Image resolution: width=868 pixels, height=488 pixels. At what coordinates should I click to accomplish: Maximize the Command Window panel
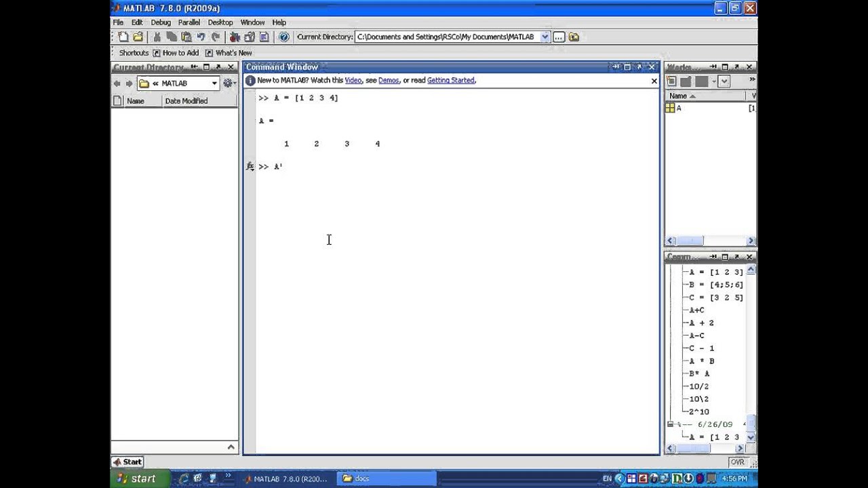point(627,67)
